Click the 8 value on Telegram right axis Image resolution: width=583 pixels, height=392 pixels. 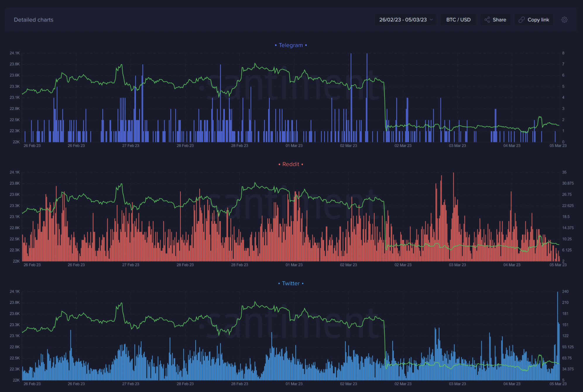(x=563, y=53)
